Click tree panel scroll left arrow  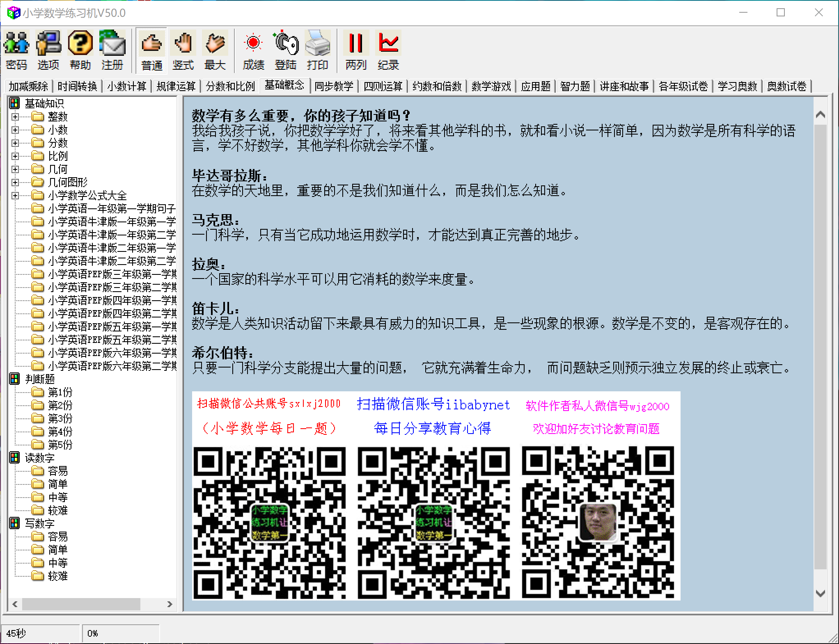tap(15, 604)
